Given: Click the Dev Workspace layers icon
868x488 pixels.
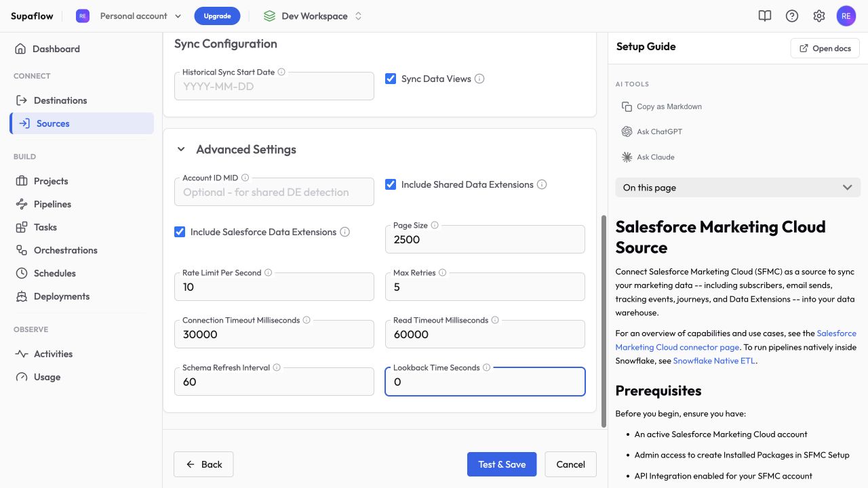Looking at the screenshot, I should pos(270,16).
